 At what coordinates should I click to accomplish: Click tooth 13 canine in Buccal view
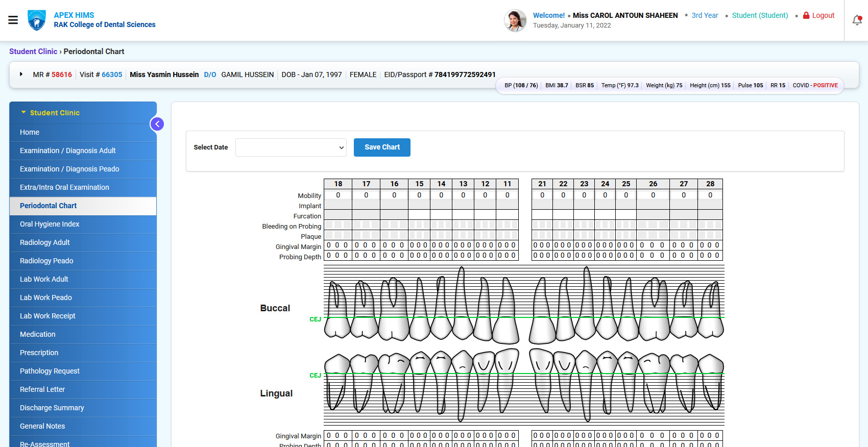462,303
